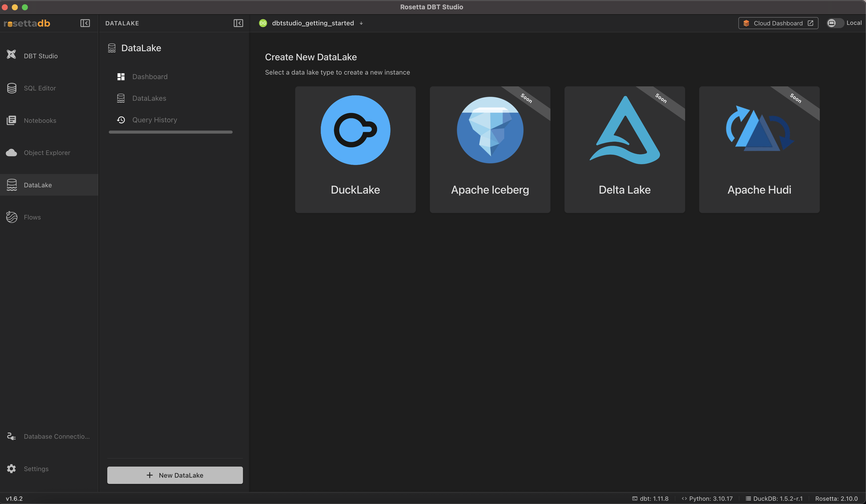Image resolution: width=866 pixels, height=504 pixels.
Task: Open Settings gear in sidebar
Action: tap(11, 469)
